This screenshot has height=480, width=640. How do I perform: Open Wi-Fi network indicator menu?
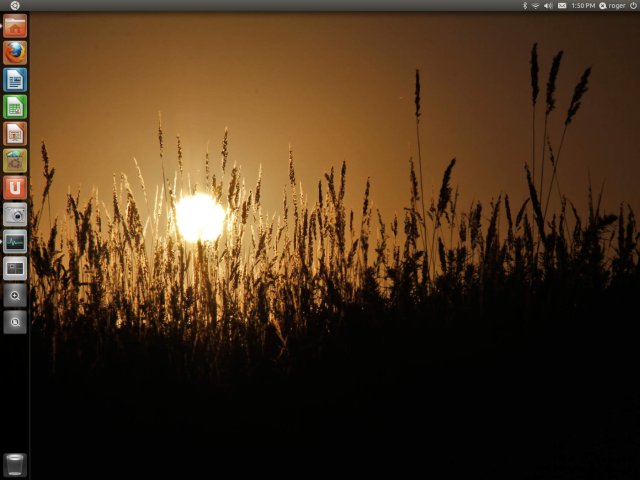536,6
